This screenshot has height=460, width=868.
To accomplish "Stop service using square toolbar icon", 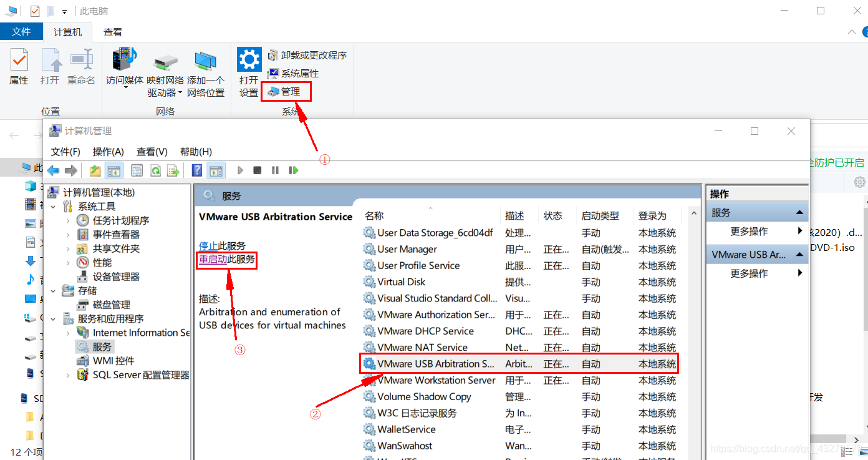I will [257, 170].
